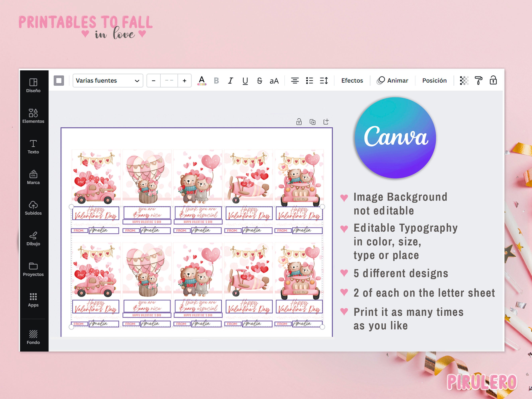
Task: Copy the text style with the paint roller
Action: pos(478,81)
